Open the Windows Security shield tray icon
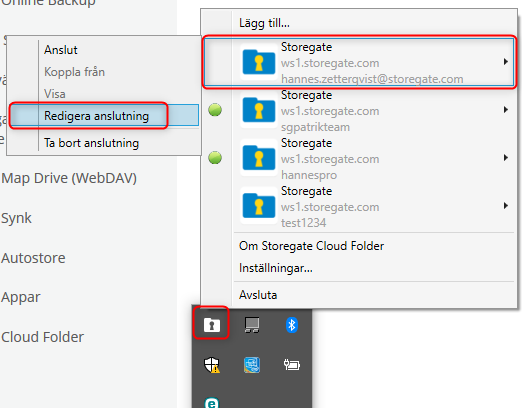Image resolution: width=522 pixels, height=408 pixels. (x=212, y=365)
